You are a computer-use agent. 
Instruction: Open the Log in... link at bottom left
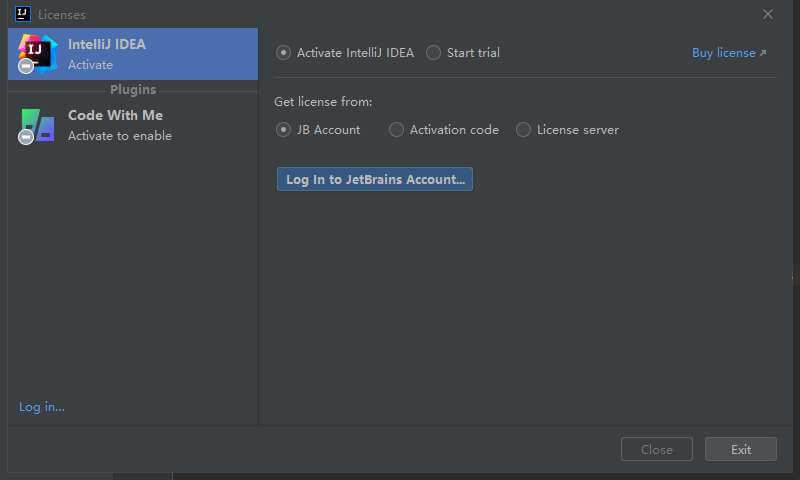[x=42, y=407]
